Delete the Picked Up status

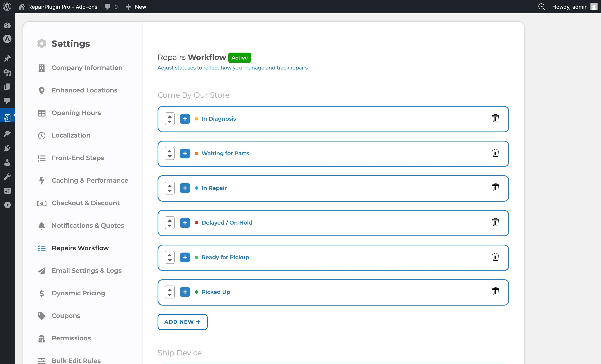click(x=495, y=292)
